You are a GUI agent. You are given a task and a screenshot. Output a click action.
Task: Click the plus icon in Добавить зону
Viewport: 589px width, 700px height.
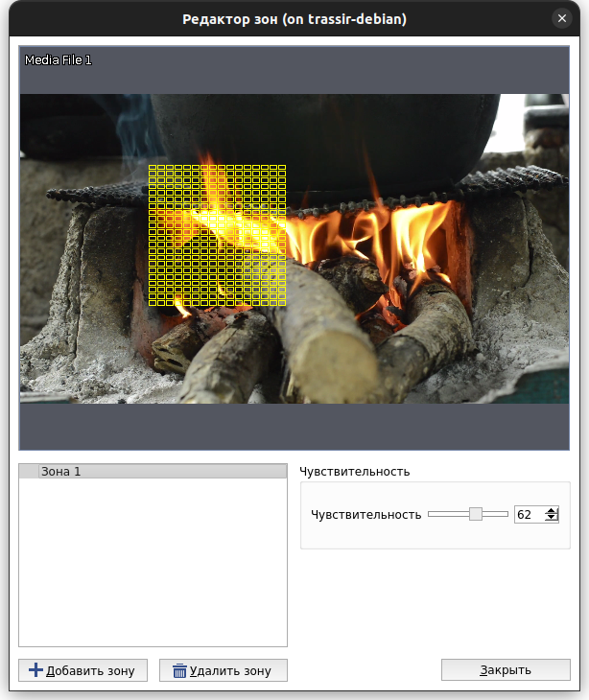pyautogui.click(x=35, y=670)
